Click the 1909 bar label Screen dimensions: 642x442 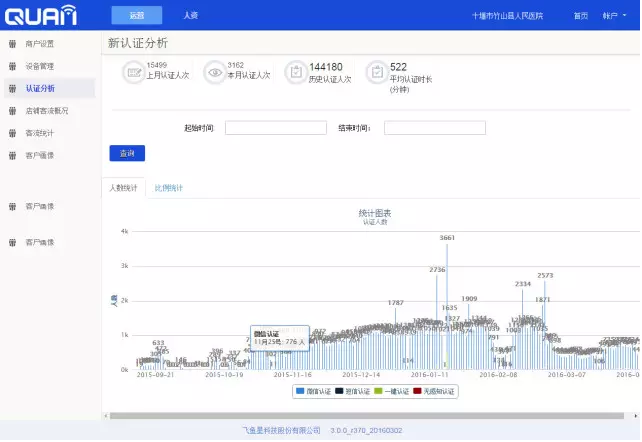[469, 299]
